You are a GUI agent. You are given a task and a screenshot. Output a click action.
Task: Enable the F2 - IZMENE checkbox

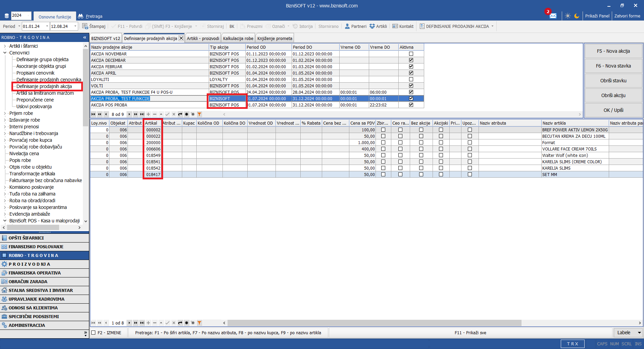coord(94,333)
